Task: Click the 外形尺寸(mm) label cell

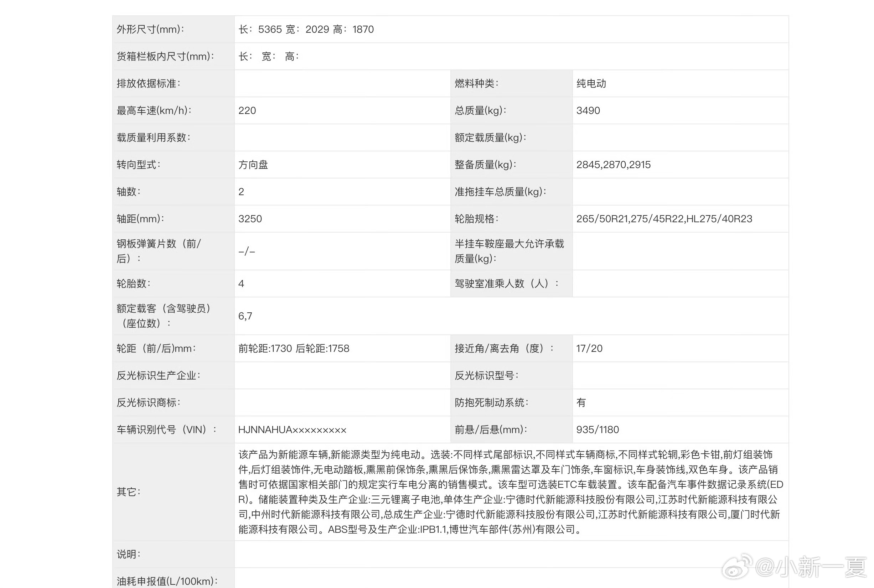Action: click(x=150, y=29)
